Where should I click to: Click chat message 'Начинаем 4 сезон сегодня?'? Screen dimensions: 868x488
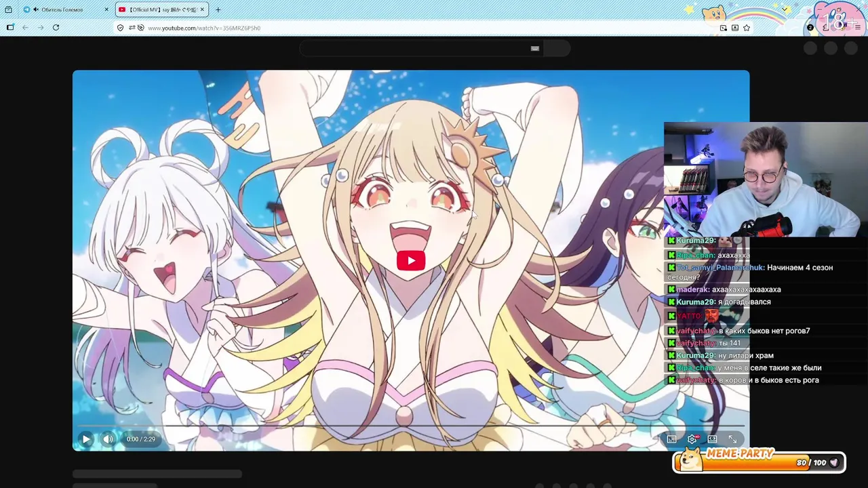click(x=750, y=272)
